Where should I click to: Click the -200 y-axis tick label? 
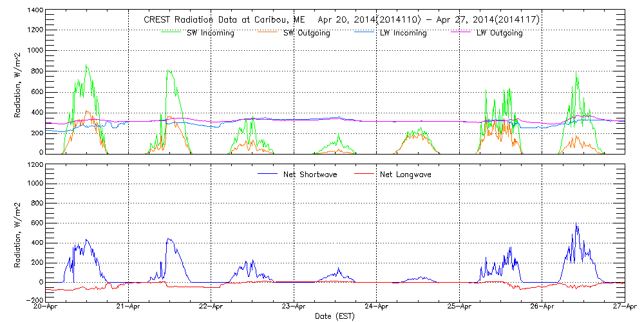tap(35, 301)
